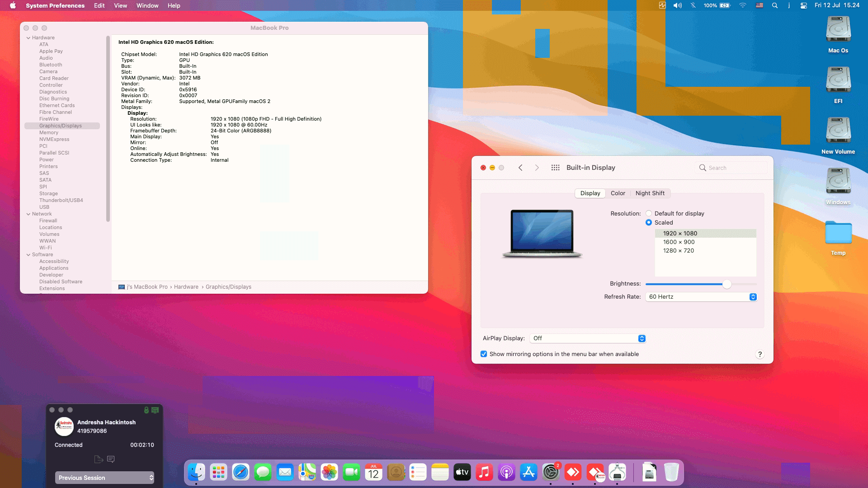Collapse the Hardware section in the sidebar
This screenshot has width=868, height=488.
coord(28,38)
